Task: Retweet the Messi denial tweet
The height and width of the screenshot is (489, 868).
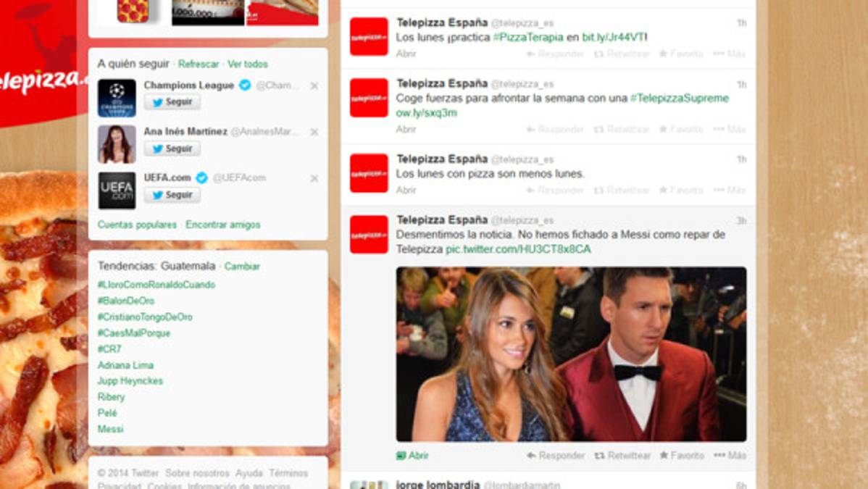Action: coord(624,456)
